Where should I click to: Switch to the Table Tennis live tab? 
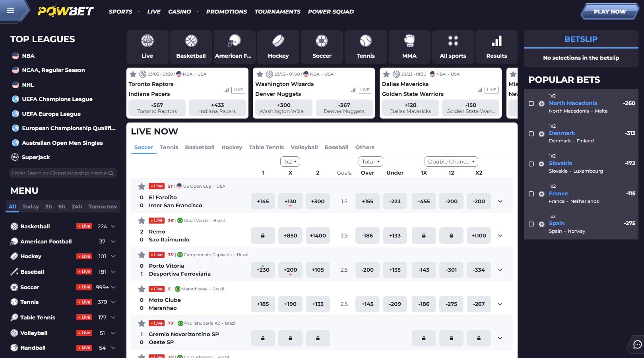click(266, 147)
